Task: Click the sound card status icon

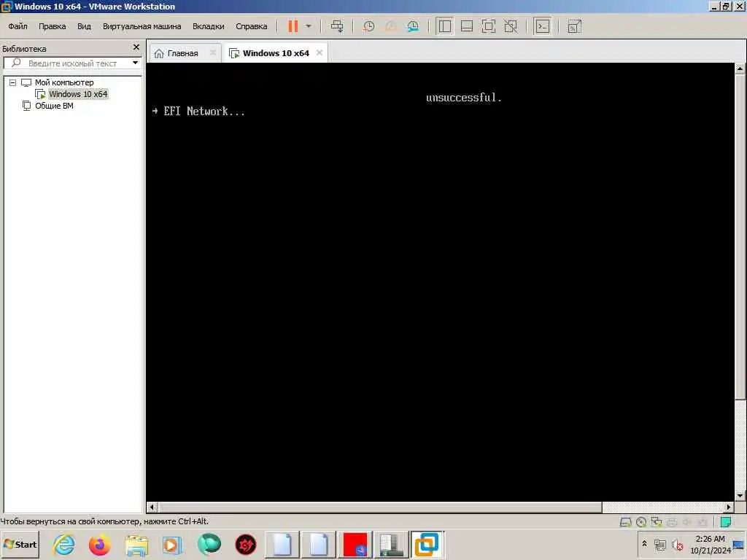Action: click(x=687, y=522)
